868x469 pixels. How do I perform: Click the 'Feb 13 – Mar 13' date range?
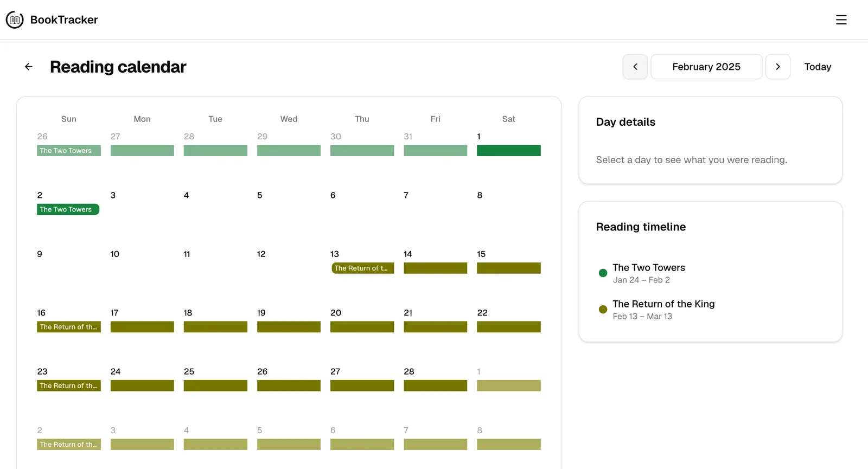[642, 316]
